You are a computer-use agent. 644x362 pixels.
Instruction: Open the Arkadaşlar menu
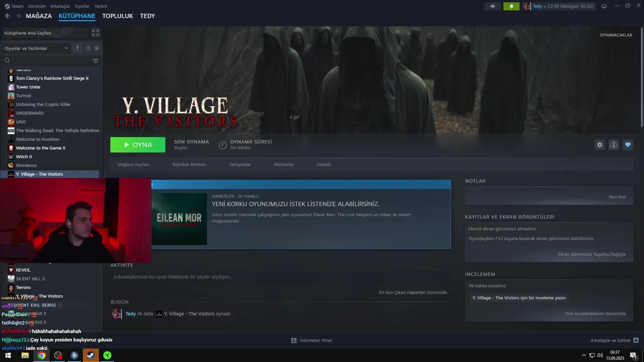[x=60, y=6]
